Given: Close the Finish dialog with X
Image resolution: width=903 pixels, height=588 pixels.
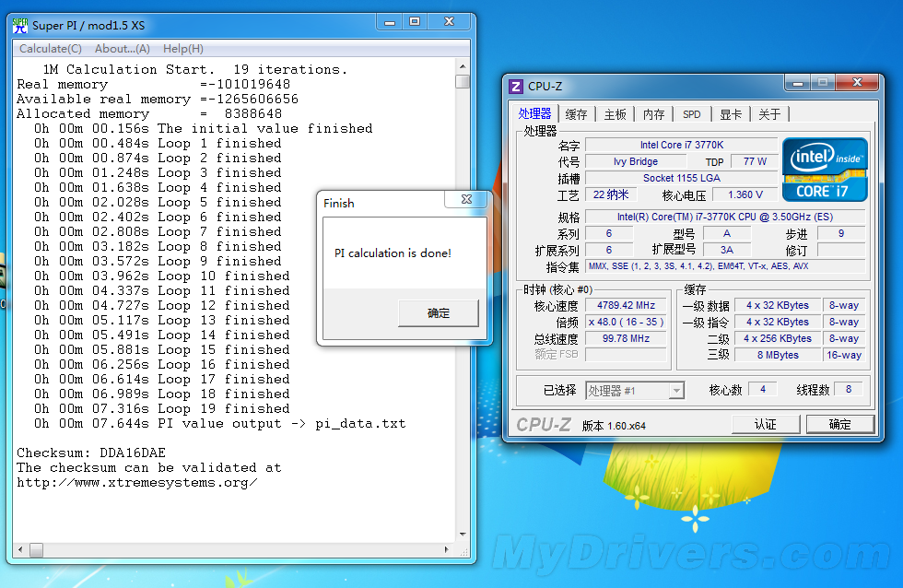Looking at the screenshot, I should 466,201.
